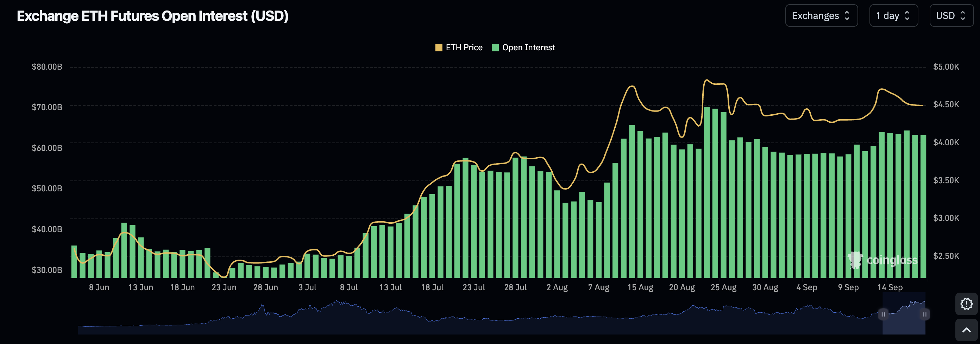Open the USD currency dropdown
Viewport: 980px width, 344px height.
coord(951,15)
